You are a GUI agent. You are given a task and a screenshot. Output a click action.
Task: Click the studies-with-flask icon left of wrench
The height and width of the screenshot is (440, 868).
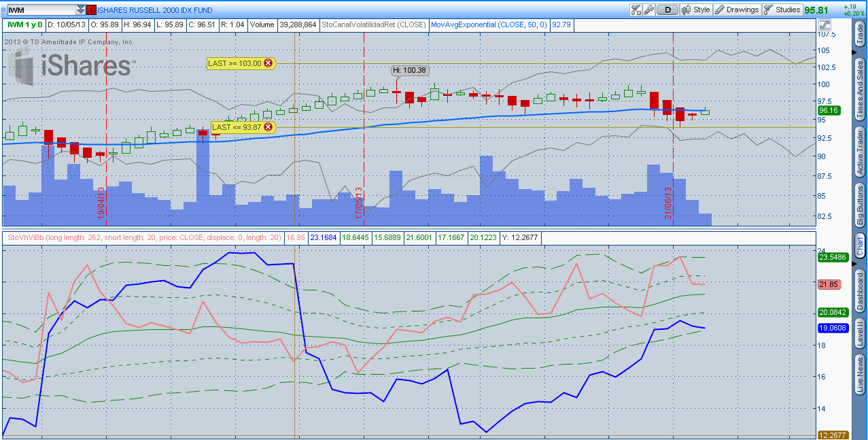(x=636, y=10)
